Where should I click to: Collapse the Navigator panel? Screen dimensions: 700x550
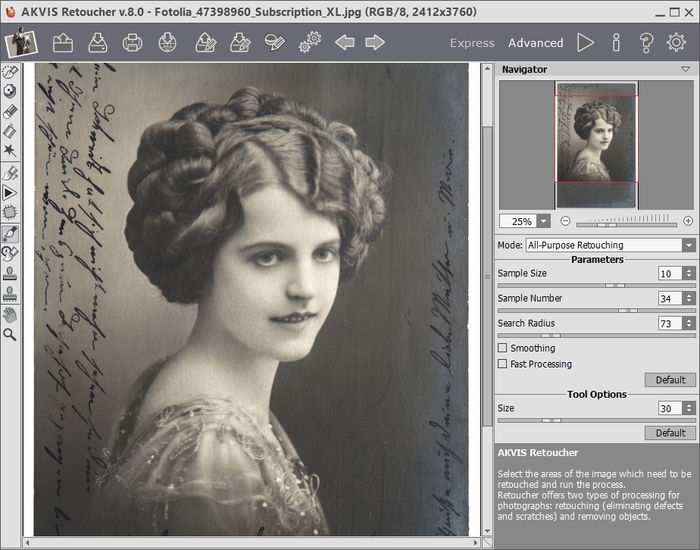pyautogui.click(x=685, y=70)
